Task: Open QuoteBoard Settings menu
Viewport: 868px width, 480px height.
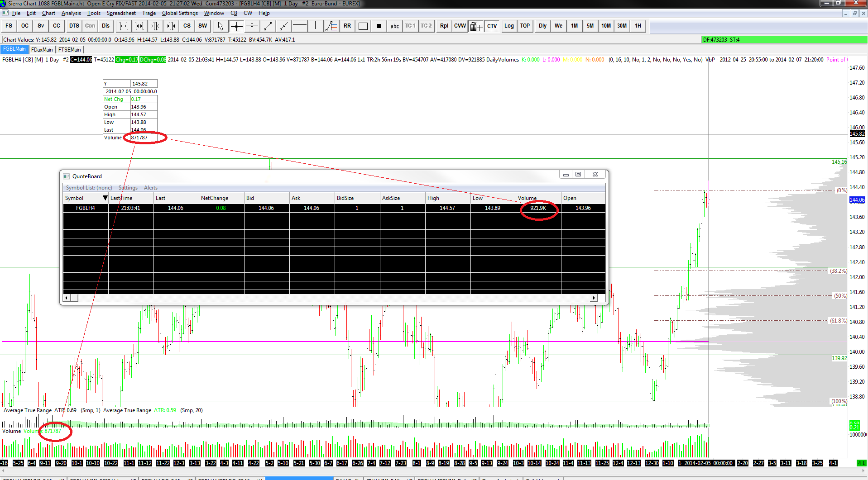Action: [x=128, y=188]
